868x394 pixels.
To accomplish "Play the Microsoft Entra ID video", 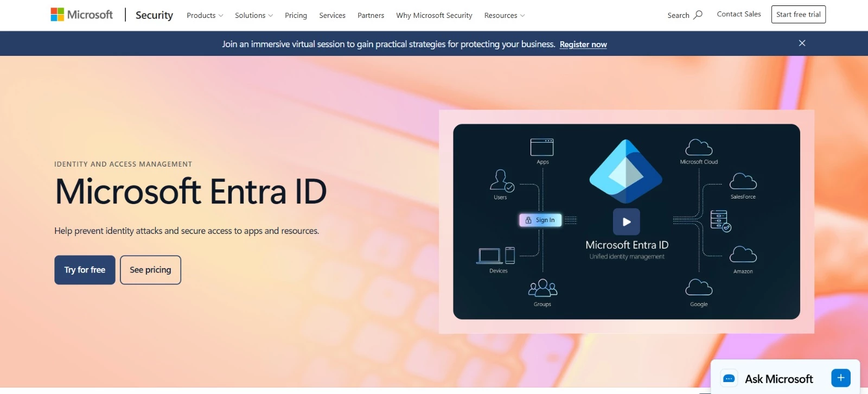I will tap(627, 221).
